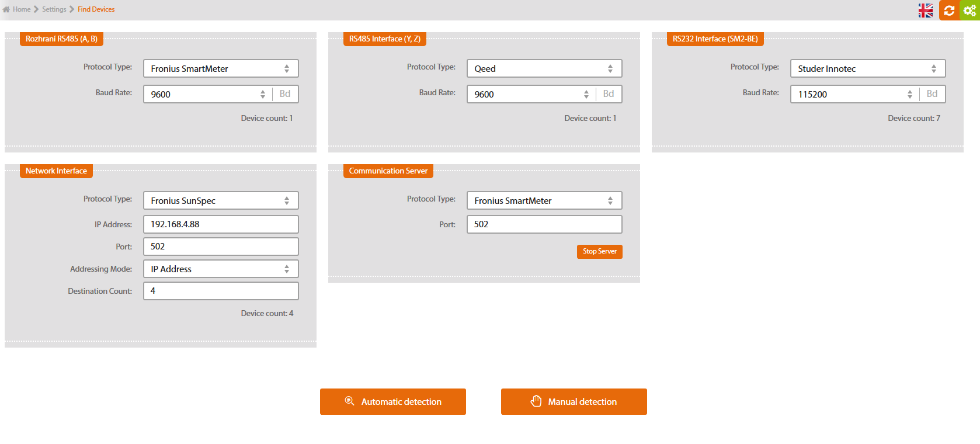Open the green settings gears icon

(x=969, y=11)
